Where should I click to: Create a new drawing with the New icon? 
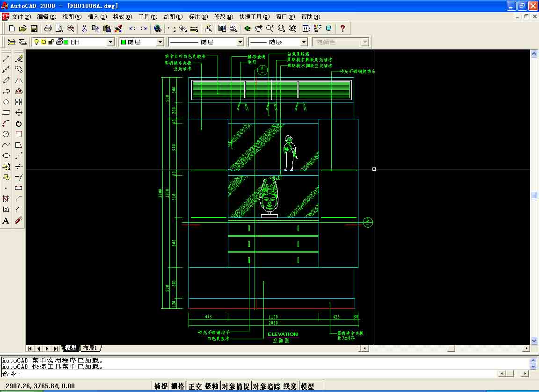tap(12, 29)
